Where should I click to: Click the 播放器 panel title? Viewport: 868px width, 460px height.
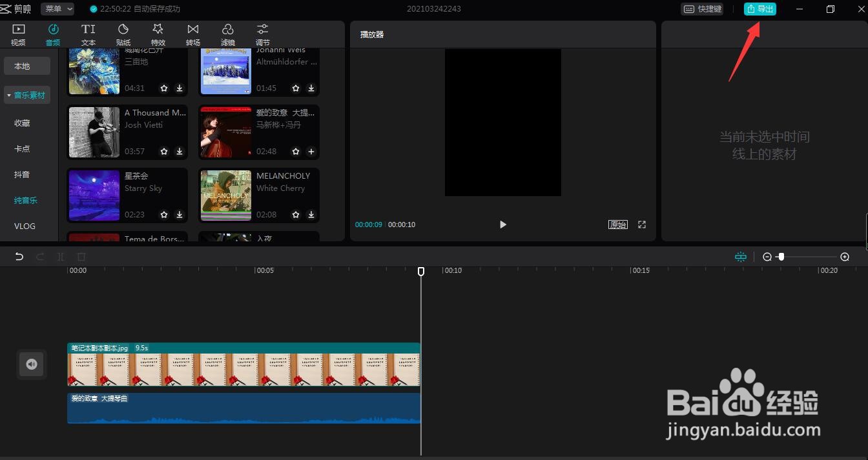[372, 34]
